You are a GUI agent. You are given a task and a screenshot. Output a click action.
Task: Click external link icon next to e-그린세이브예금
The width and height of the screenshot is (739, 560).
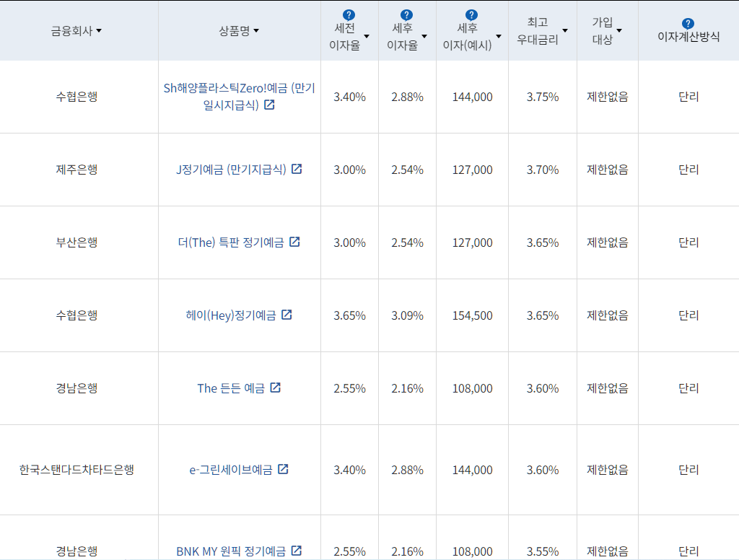click(x=283, y=469)
